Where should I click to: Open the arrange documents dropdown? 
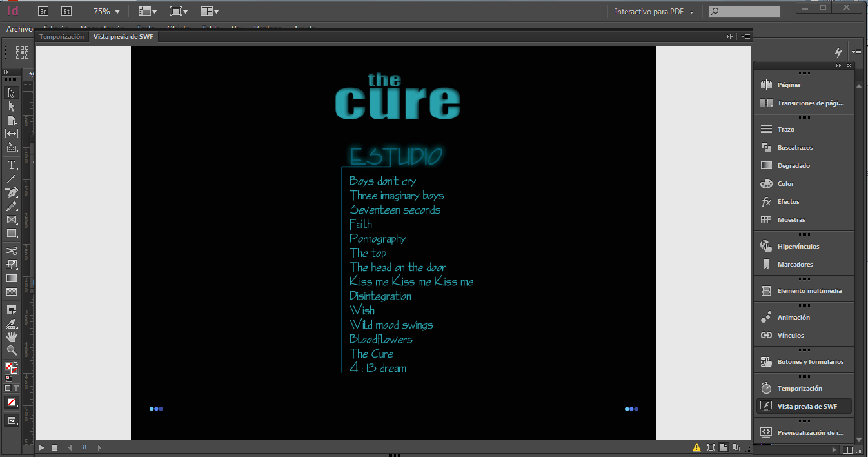tap(210, 12)
